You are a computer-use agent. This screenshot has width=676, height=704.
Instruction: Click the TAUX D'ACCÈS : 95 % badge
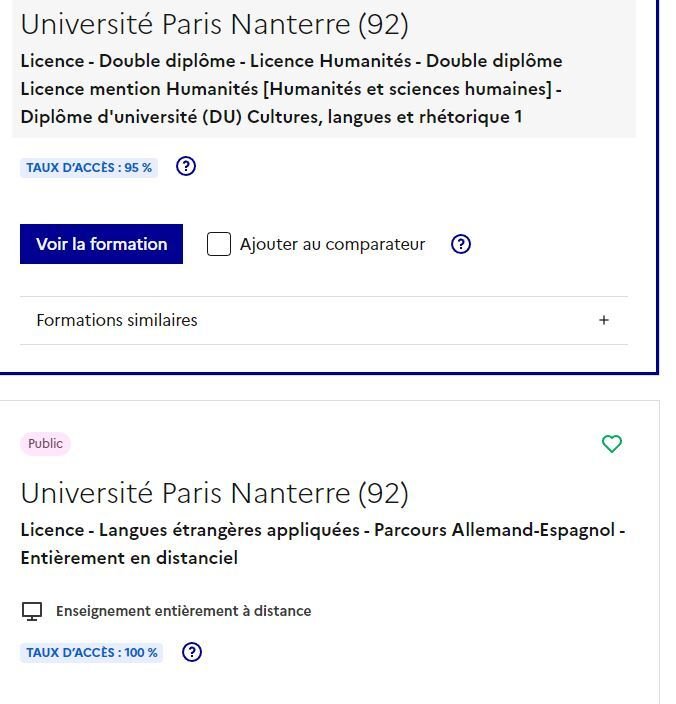89,167
